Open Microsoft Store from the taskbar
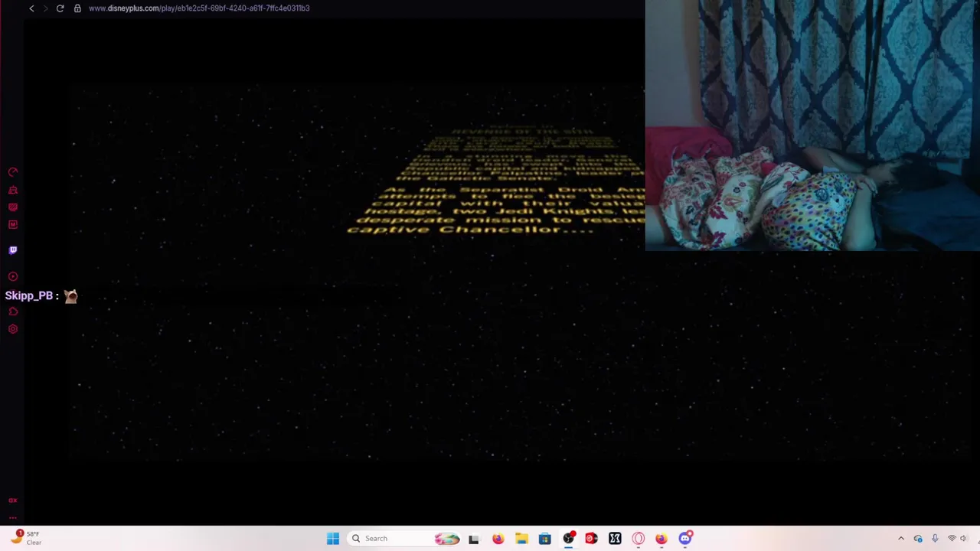The width and height of the screenshot is (980, 551). click(x=544, y=539)
